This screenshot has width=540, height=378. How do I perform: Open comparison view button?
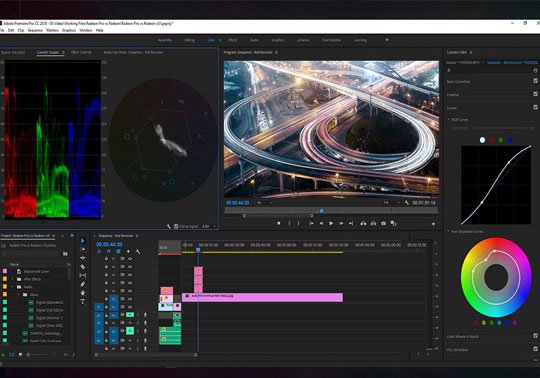[393, 223]
